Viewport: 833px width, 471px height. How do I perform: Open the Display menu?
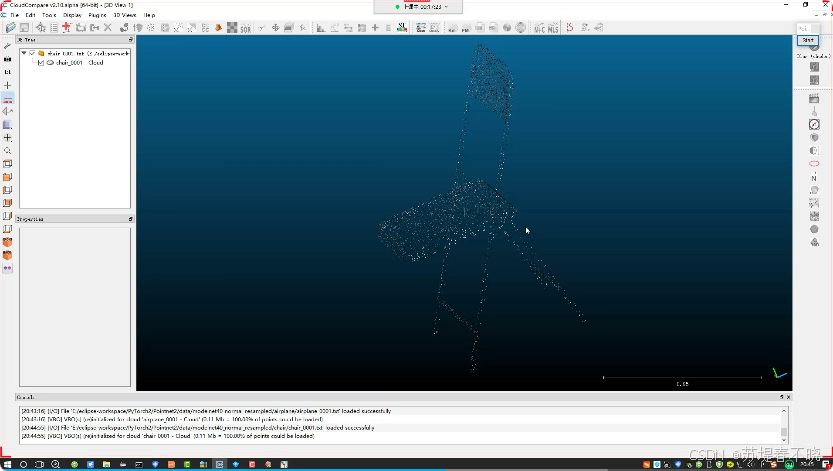pos(72,15)
